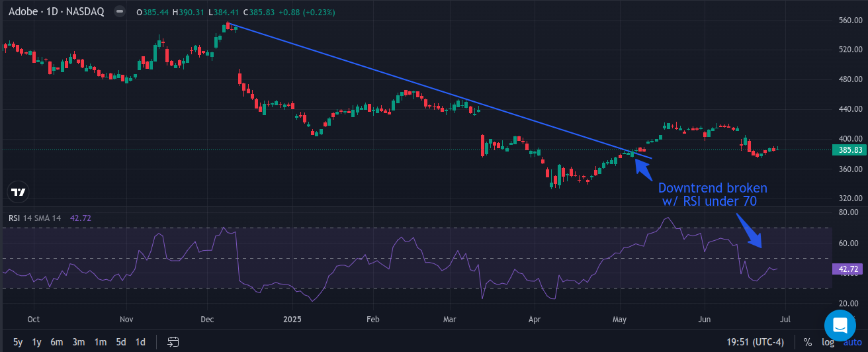Click the TradingView logo icon
Viewport: 868px width, 352px height.
[19, 192]
